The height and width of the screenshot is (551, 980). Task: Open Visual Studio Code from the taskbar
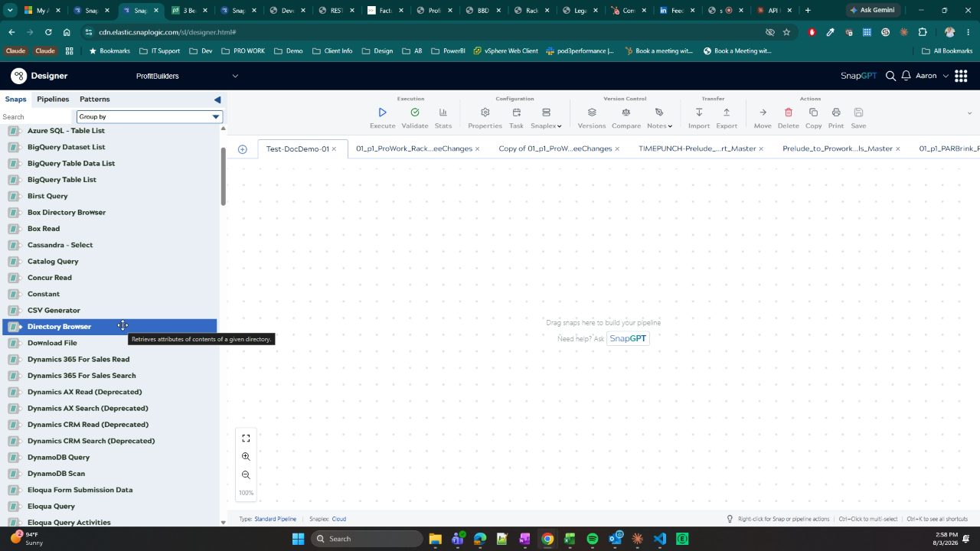pos(660,539)
